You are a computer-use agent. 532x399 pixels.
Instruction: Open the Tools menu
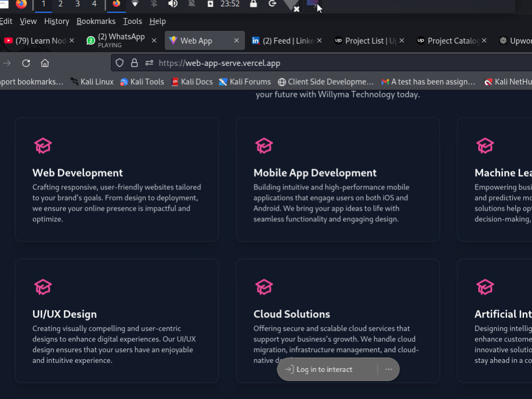point(132,21)
